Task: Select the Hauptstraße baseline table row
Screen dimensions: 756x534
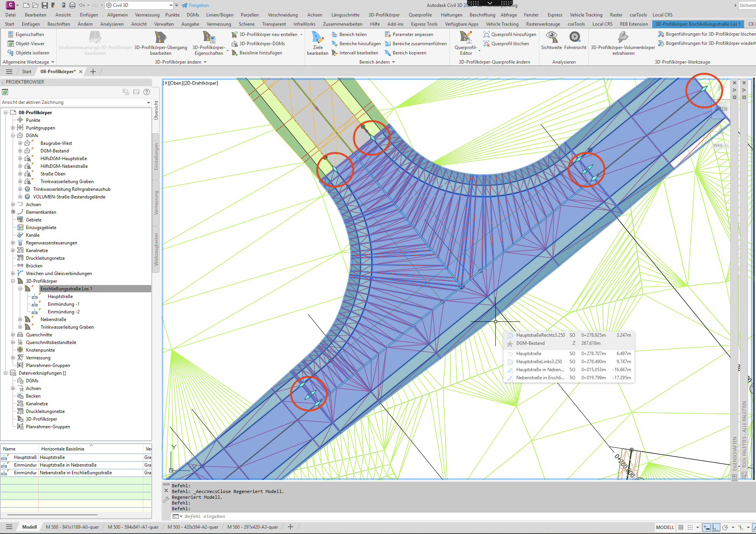Action: click(76, 457)
